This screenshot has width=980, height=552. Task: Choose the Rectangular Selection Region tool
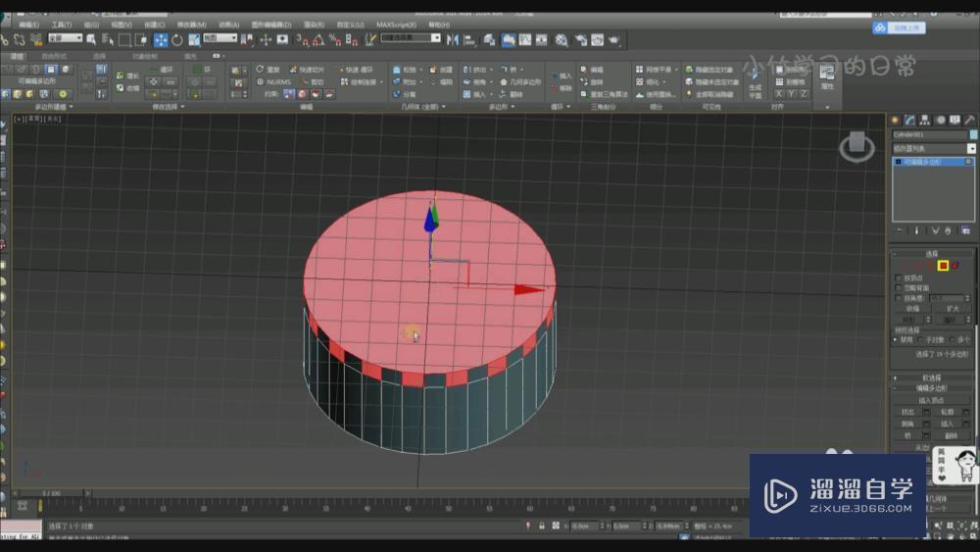(124, 40)
